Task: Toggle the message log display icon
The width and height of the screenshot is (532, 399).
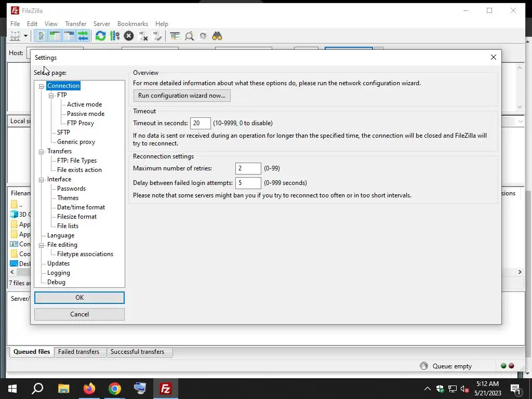Action: (x=41, y=36)
